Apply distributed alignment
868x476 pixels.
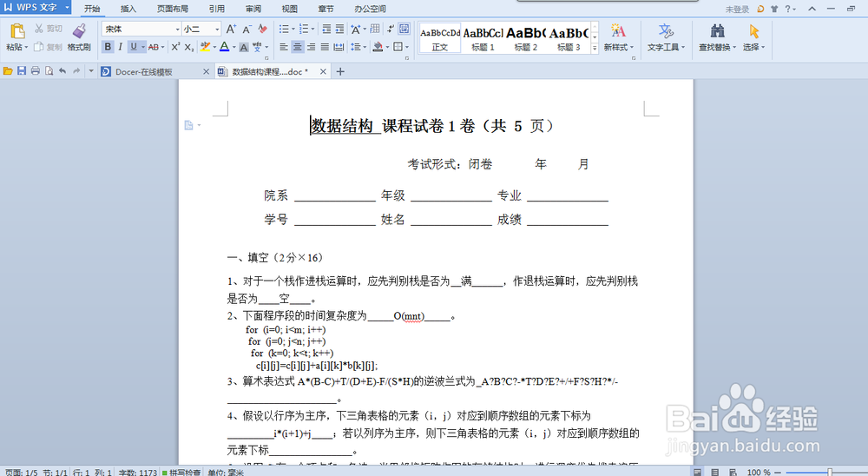(x=339, y=47)
